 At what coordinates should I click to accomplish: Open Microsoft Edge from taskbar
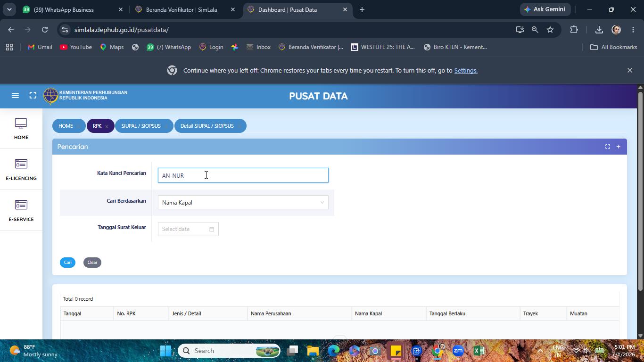333,351
